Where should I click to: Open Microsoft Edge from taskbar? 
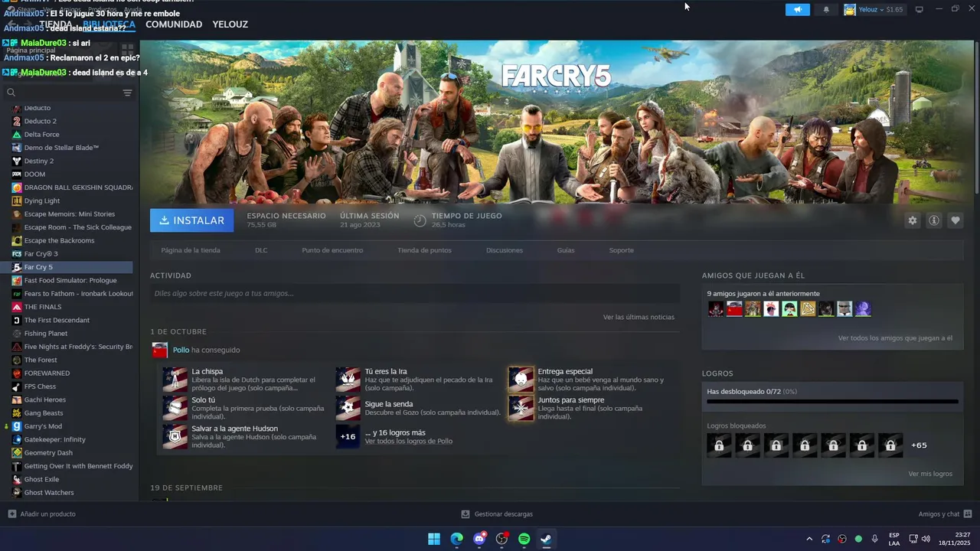point(457,539)
